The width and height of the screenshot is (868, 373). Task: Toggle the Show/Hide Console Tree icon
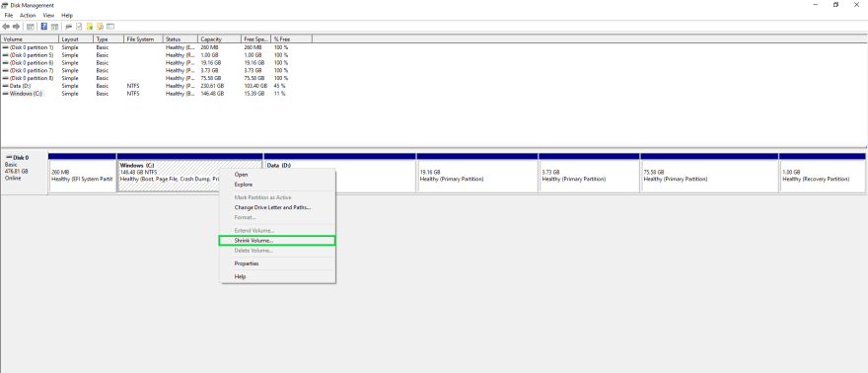point(31,26)
